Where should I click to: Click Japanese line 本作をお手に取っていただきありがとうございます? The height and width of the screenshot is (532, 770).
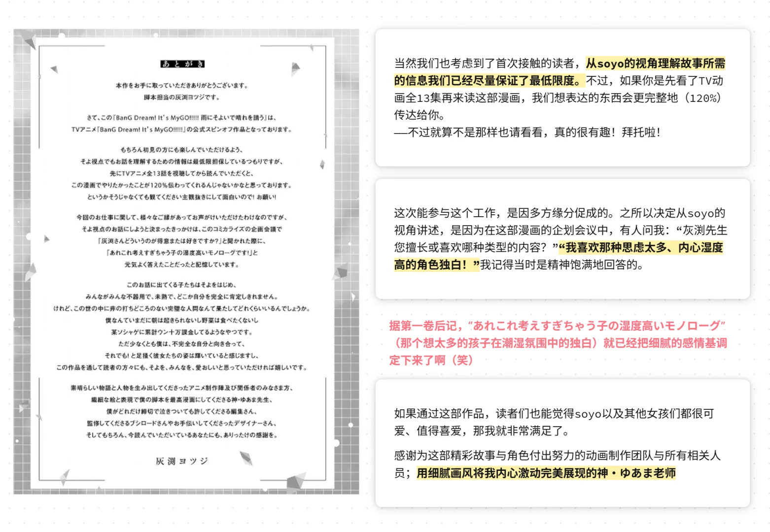pos(182,86)
